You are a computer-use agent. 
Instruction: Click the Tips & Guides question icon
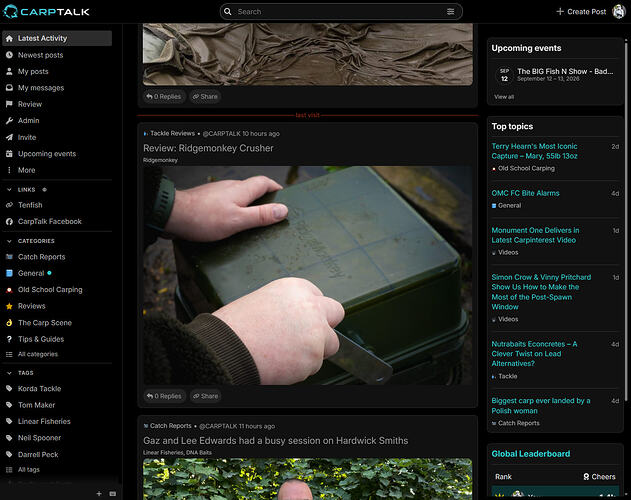point(9,339)
